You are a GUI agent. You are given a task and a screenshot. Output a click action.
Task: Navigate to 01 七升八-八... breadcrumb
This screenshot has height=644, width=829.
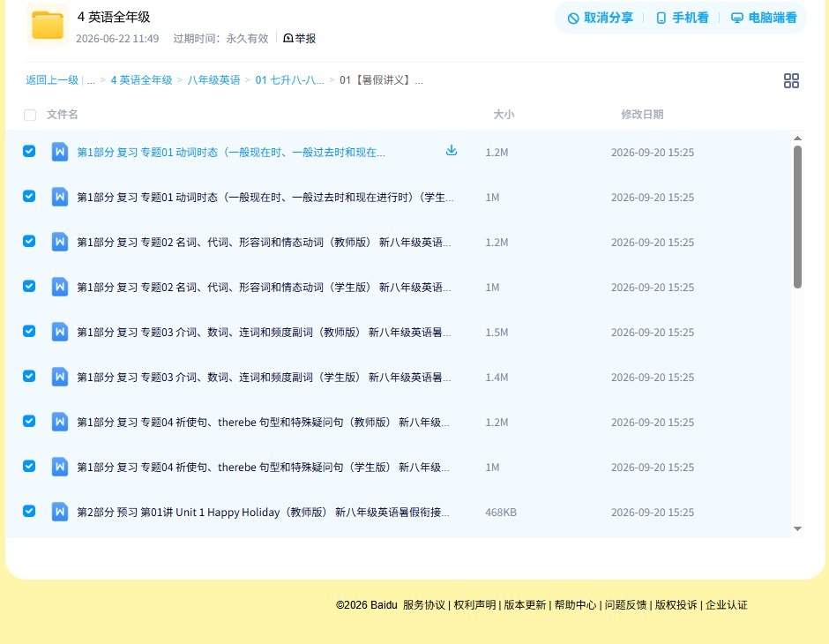289,80
